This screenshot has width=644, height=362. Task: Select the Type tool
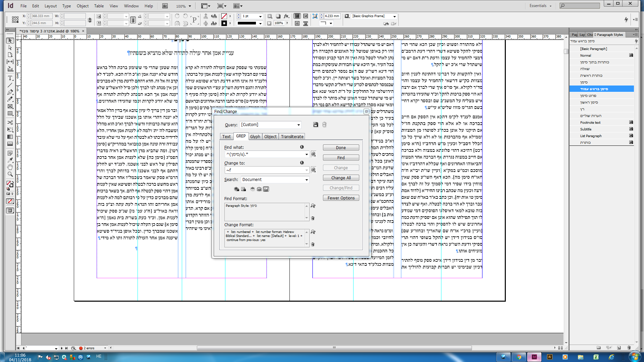pyautogui.click(x=10, y=78)
